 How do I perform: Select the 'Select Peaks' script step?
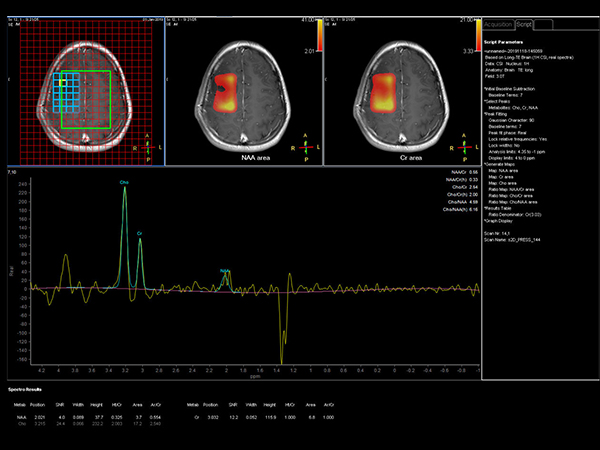[x=496, y=101]
